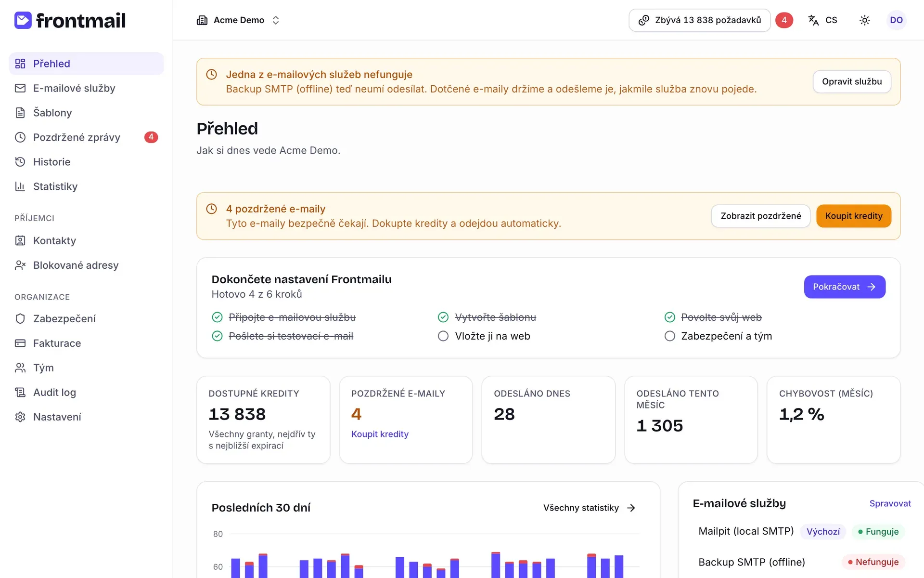Viewport: 924px width, 578px height.
Task: Open the red notification badge showing 4
Action: click(x=784, y=20)
